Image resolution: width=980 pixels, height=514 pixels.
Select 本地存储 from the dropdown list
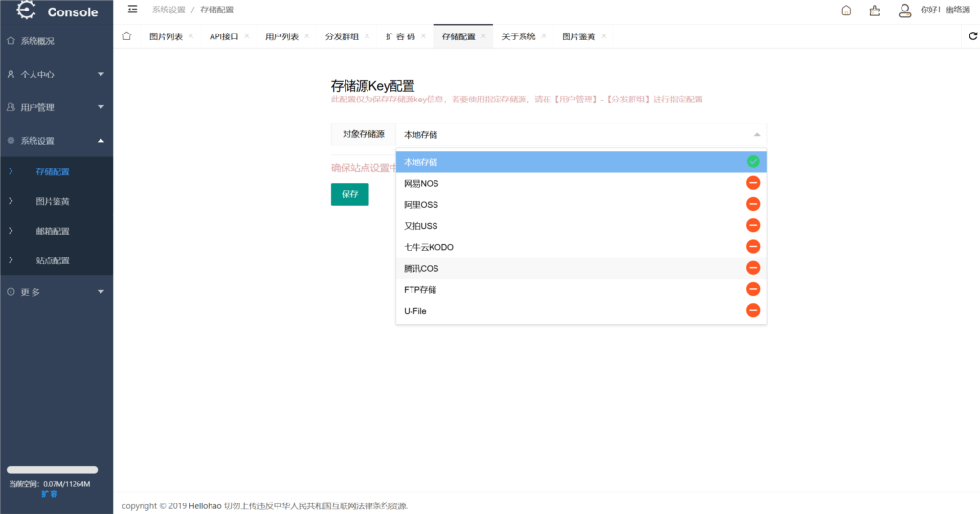pyautogui.click(x=581, y=162)
